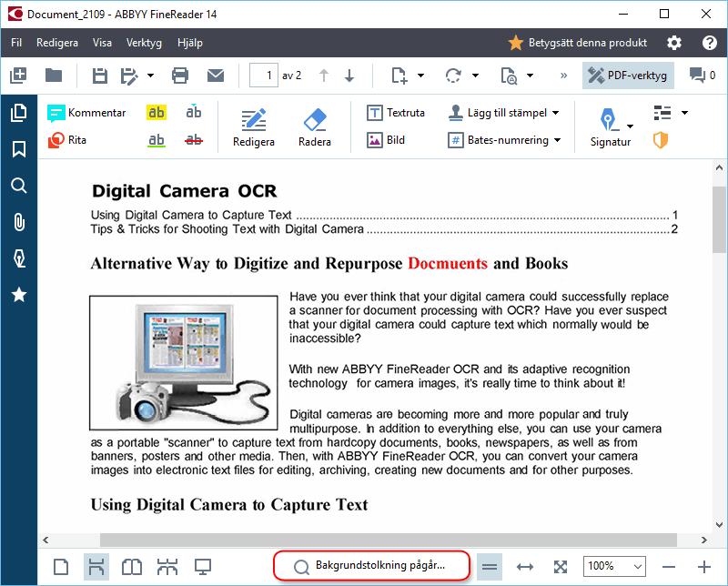The width and height of the screenshot is (728, 586).
Task: Open help question mark icon
Action: pyautogui.click(x=710, y=43)
